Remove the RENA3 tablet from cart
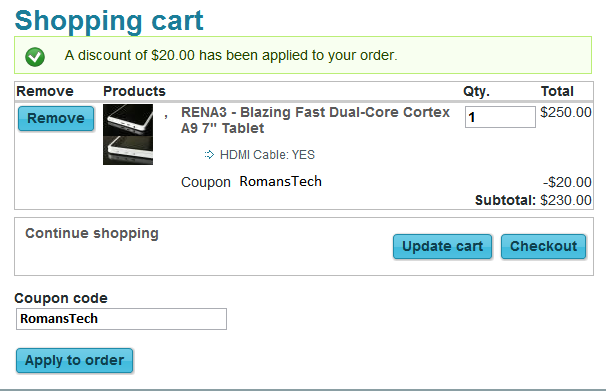The width and height of the screenshot is (606, 391). point(56,118)
